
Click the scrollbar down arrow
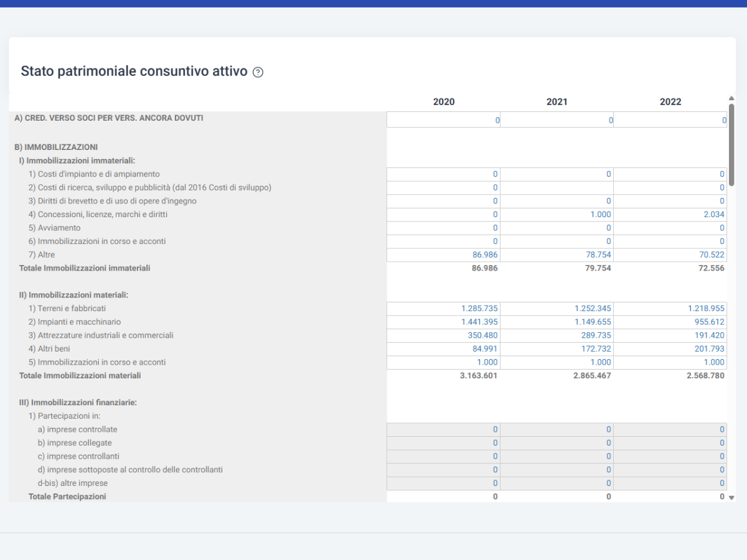click(x=731, y=498)
